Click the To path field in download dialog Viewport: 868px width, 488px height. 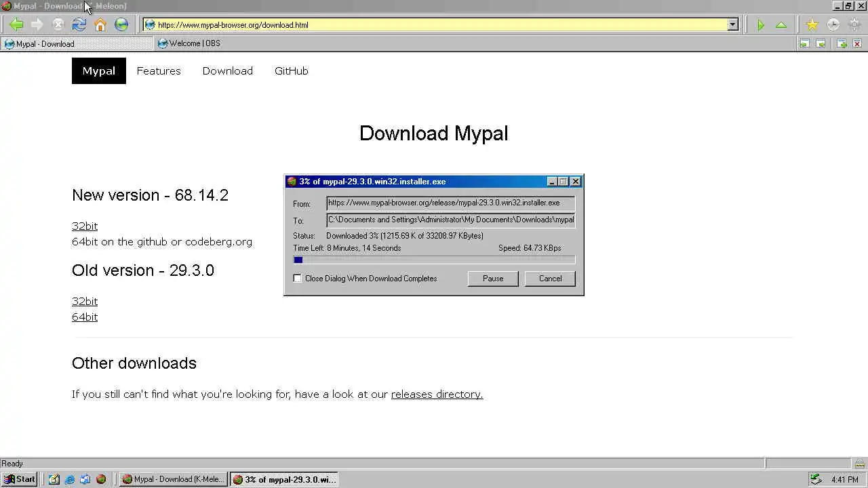pos(450,220)
